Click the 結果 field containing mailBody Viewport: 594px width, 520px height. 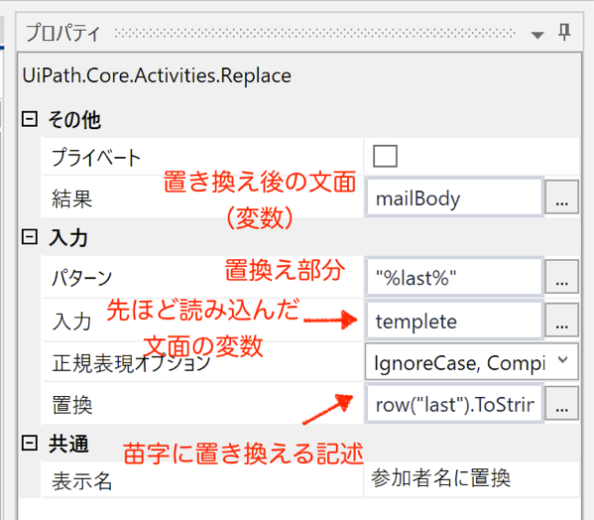tap(455, 197)
